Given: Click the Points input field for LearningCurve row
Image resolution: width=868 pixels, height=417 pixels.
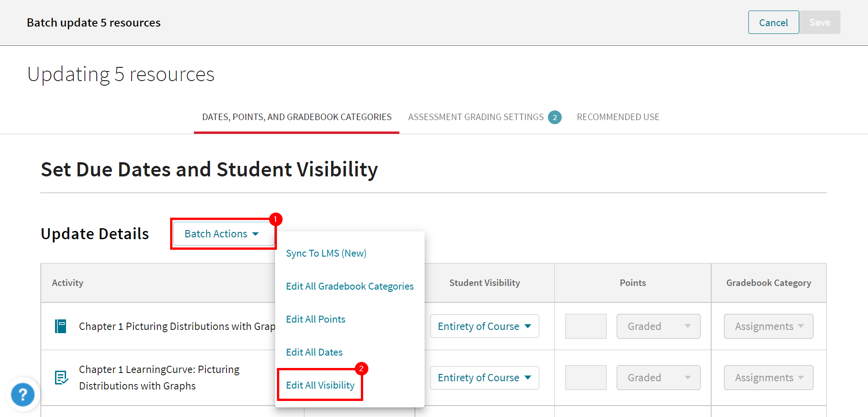Looking at the screenshot, I should (586, 377).
